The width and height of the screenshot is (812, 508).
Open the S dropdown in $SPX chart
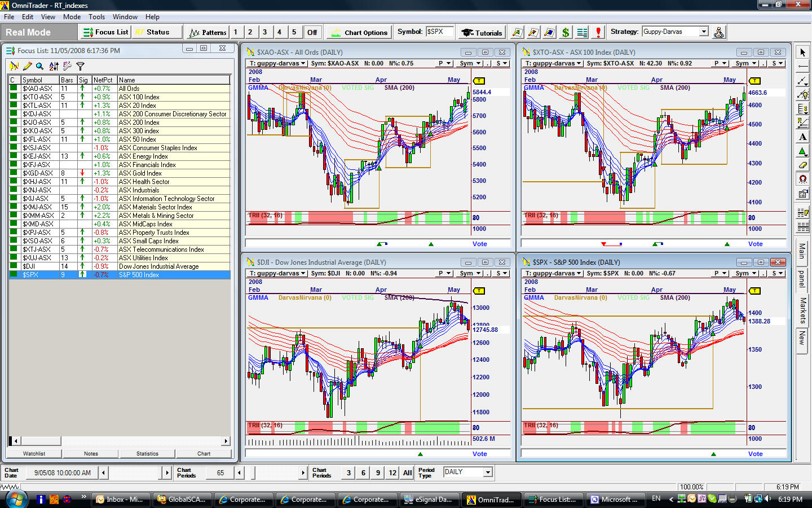click(778, 273)
